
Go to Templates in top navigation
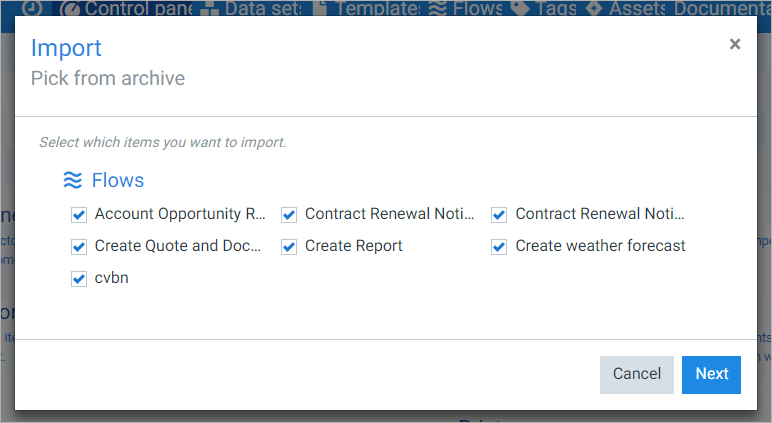pyautogui.click(x=367, y=8)
